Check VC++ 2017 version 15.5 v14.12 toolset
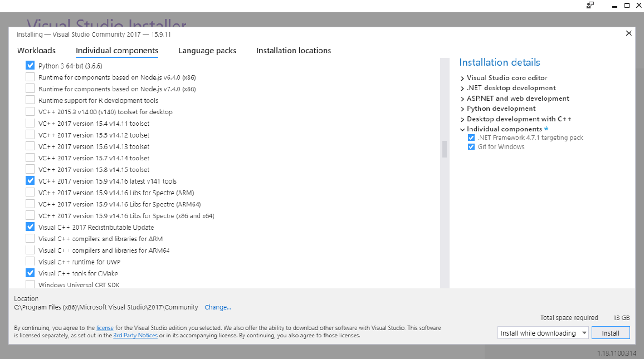Viewport: 644px width, 359px height. [x=30, y=135]
